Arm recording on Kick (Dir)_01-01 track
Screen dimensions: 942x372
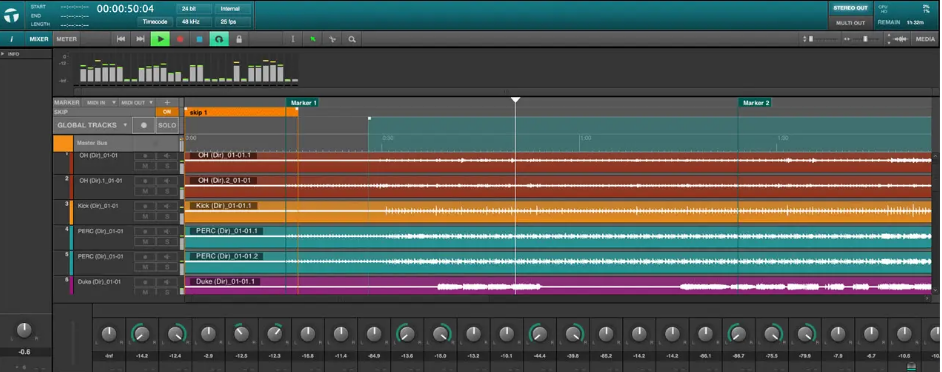[145, 206]
